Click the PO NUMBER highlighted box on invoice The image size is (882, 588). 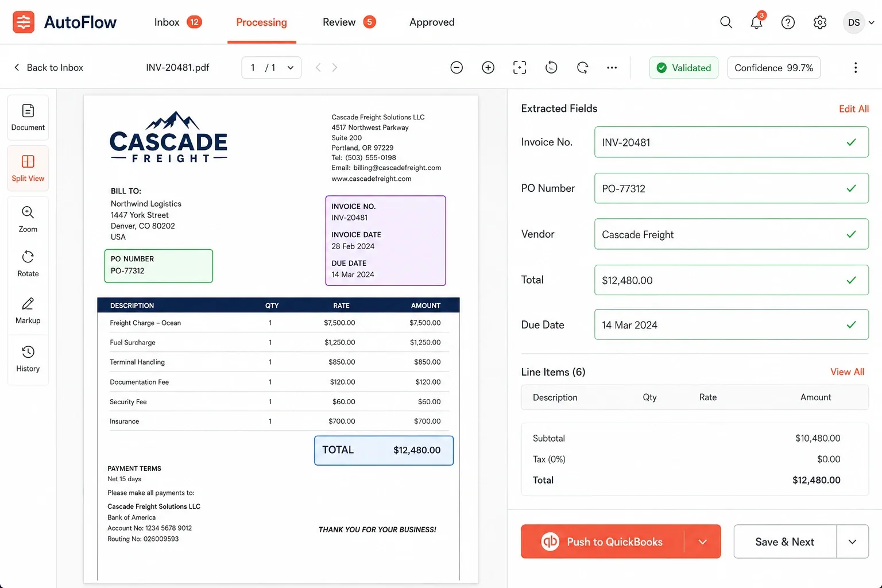coord(158,266)
